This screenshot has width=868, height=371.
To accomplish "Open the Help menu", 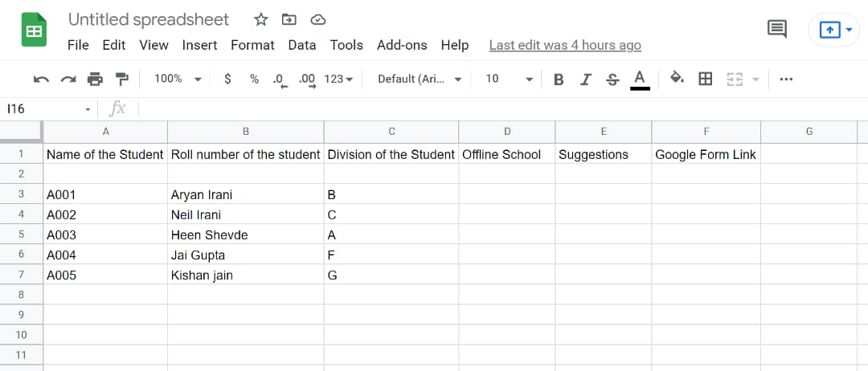I will (x=454, y=45).
